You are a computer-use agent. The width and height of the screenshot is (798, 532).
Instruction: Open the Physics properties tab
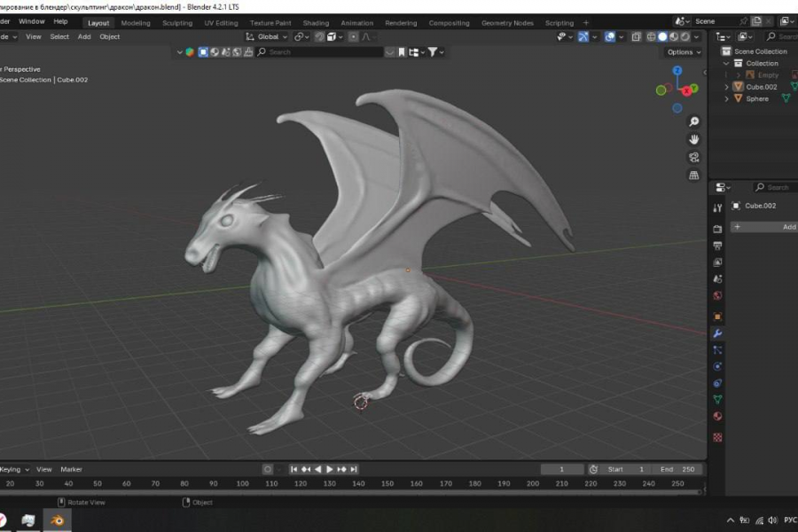[717, 366]
